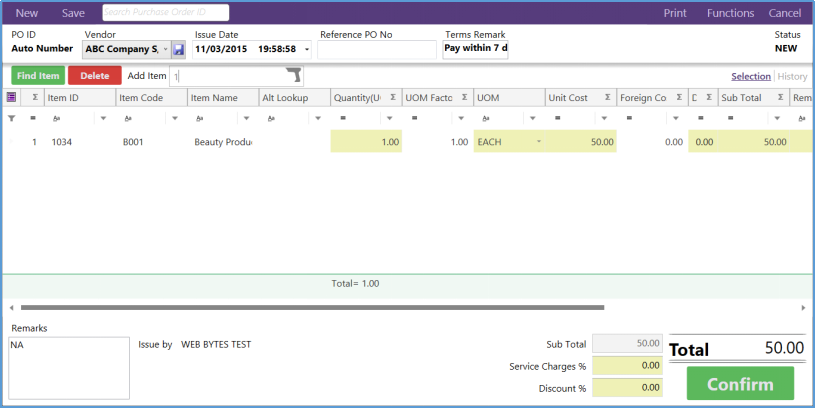
Task: Open the Quantity filter dropdown arrow
Action: [x=389, y=119]
